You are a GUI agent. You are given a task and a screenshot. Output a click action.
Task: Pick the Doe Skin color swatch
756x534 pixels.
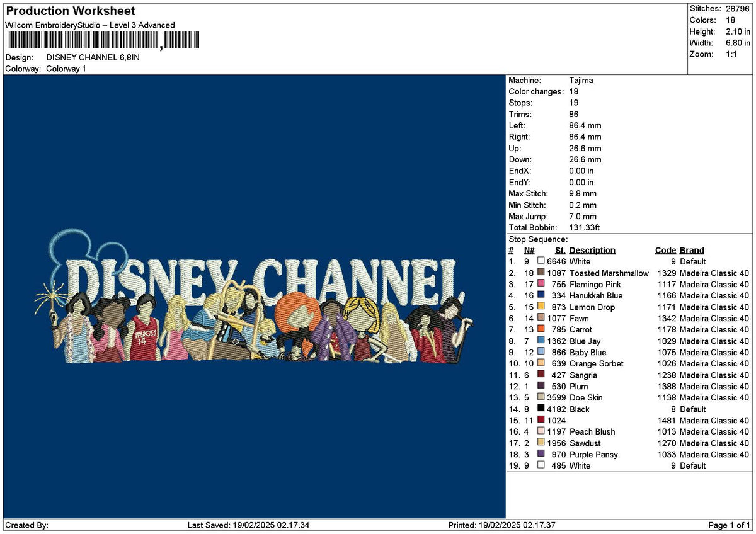pos(541,397)
